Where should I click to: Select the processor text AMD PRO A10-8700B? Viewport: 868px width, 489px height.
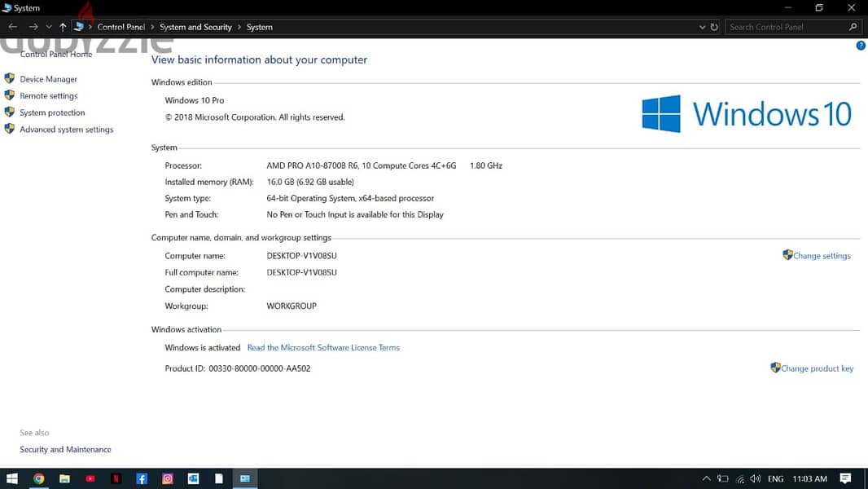point(362,165)
